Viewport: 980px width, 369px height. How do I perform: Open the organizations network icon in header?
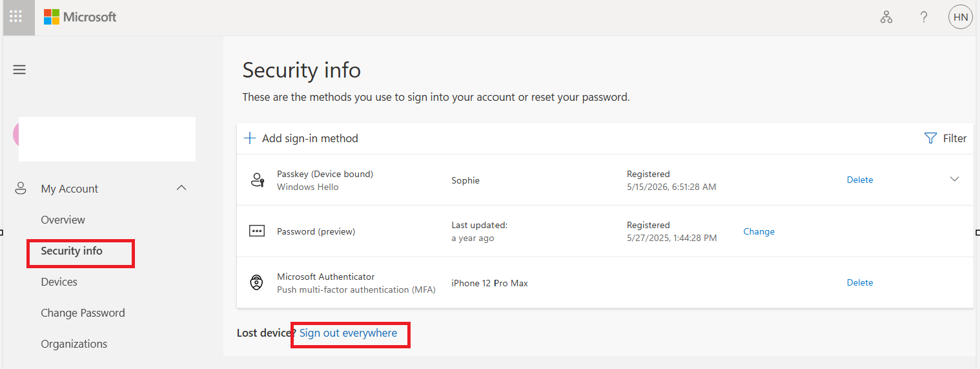886,17
